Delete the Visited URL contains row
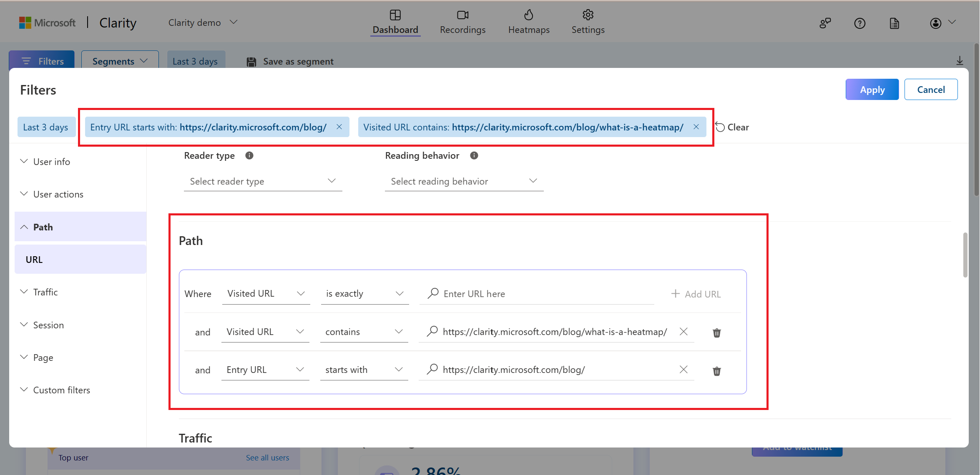Screen dimensions: 980x475 pos(716,332)
